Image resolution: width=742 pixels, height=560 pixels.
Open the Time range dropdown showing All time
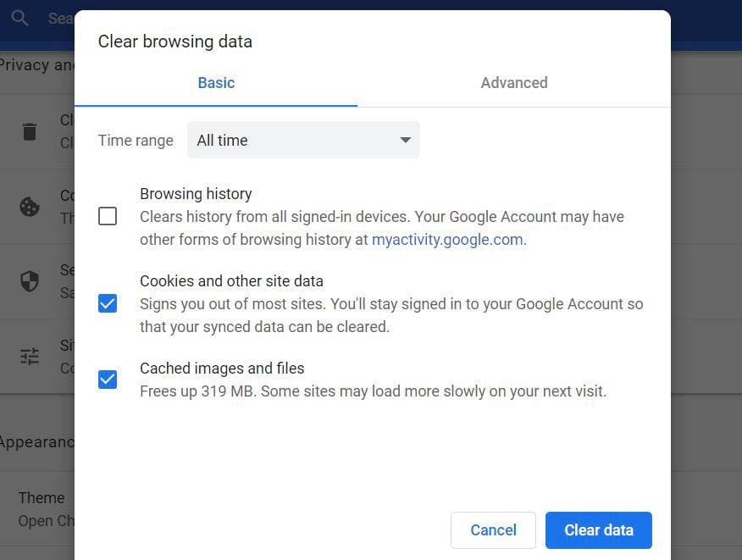303,141
